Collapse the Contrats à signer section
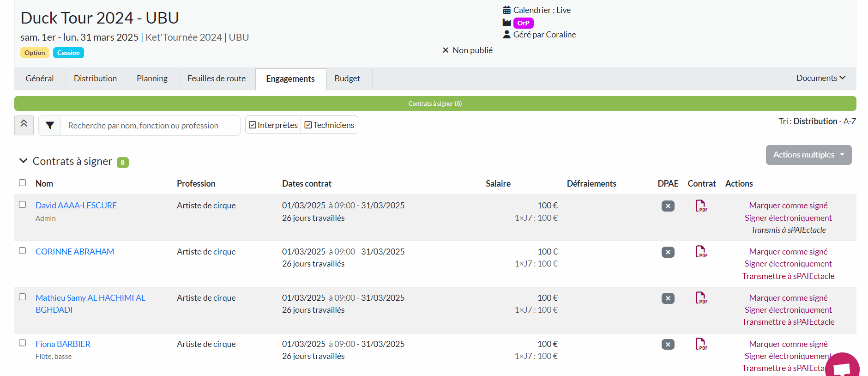The image size is (868, 376). (23, 161)
